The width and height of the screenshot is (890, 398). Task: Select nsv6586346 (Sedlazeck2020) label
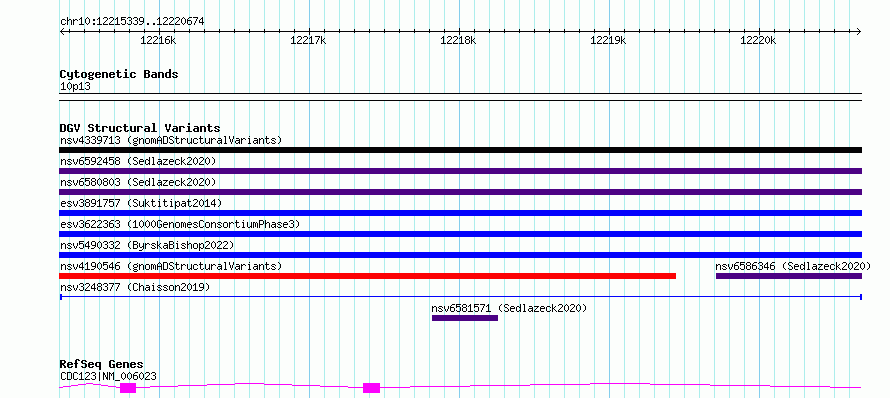tap(793, 266)
